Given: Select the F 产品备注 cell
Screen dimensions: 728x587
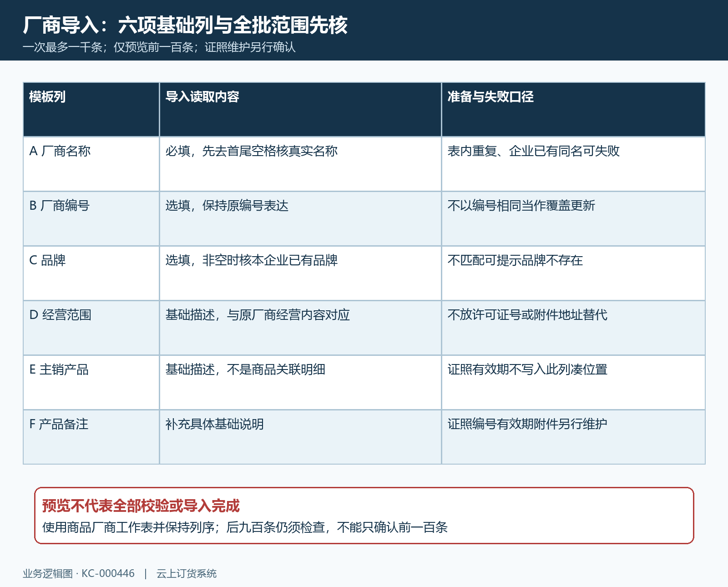Looking at the screenshot, I should [91, 437].
